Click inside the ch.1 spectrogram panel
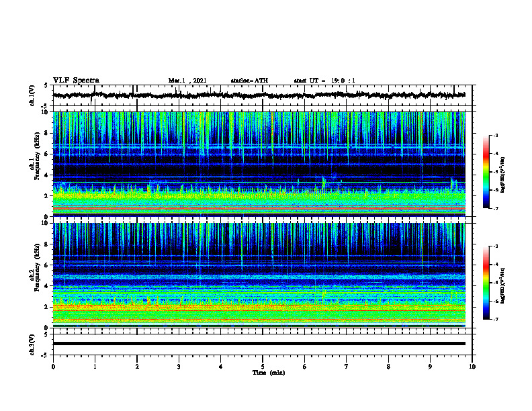The height and width of the screenshot is (411, 532). 259,164
